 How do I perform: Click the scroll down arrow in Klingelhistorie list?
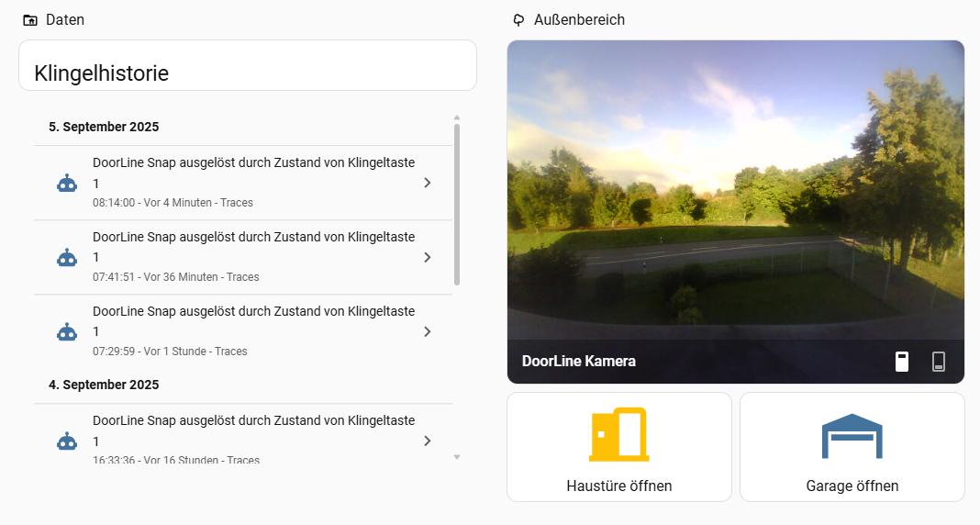coord(457,456)
